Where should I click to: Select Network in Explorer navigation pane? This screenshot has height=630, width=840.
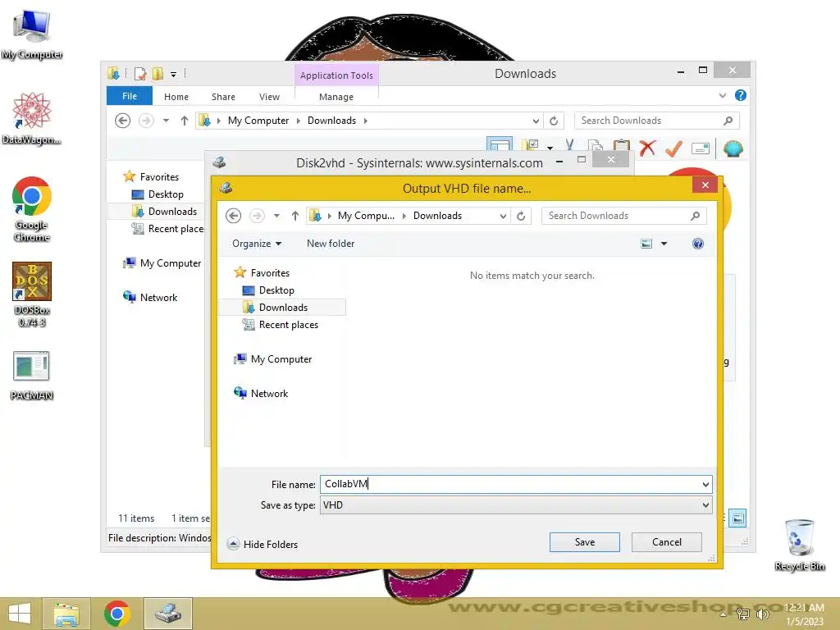point(158,297)
